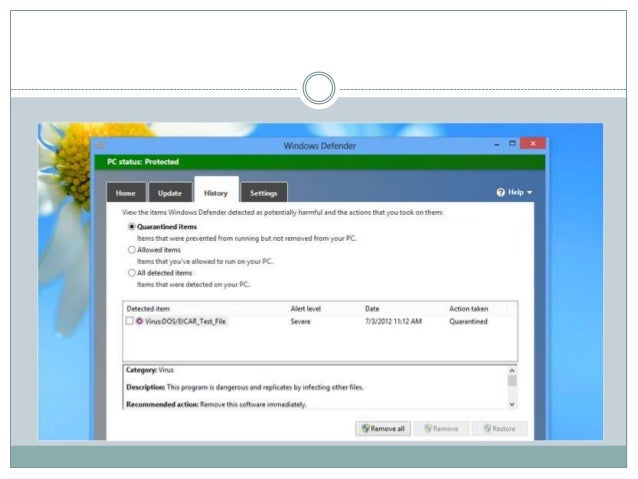
Task: Select the Virus:DOS/EICAR_Test_File entry
Action: tap(185, 321)
